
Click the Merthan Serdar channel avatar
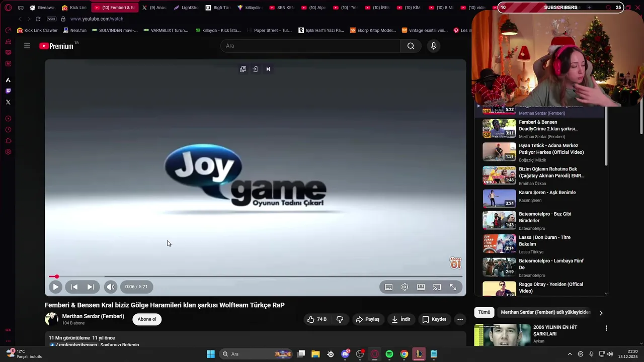pos(52,319)
